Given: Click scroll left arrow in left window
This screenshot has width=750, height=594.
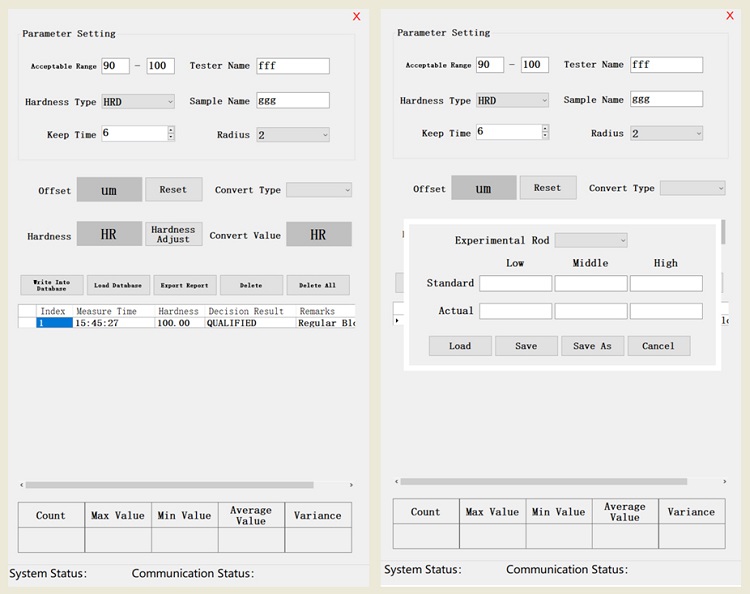Looking at the screenshot, I should pyautogui.click(x=22, y=485).
